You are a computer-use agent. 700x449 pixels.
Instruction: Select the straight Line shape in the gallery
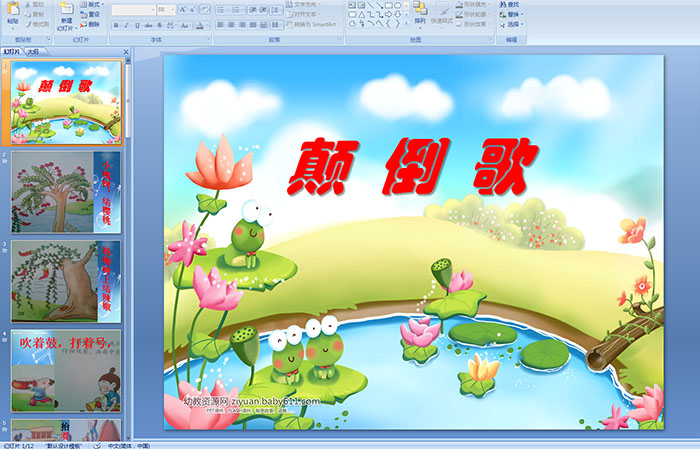point(371,5)
